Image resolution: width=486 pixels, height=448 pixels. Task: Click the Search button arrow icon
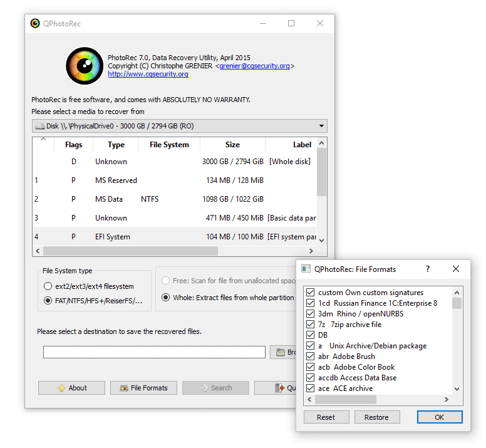point(204,388)
